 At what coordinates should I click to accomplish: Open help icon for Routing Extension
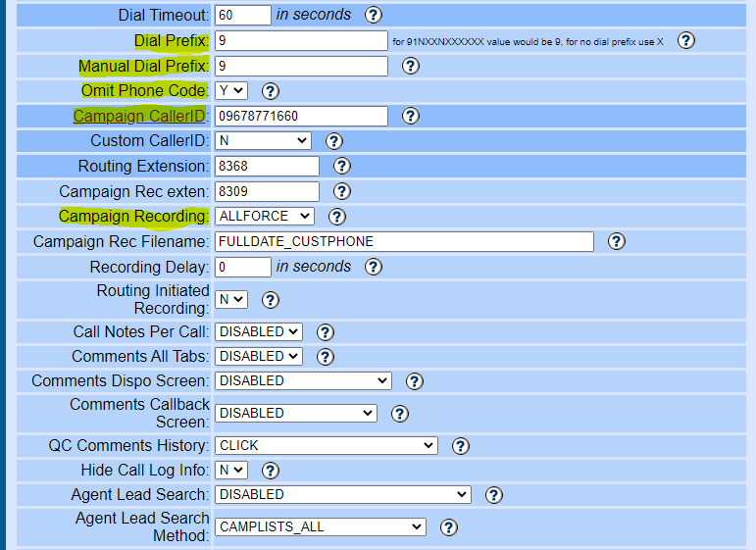[342, 166]
